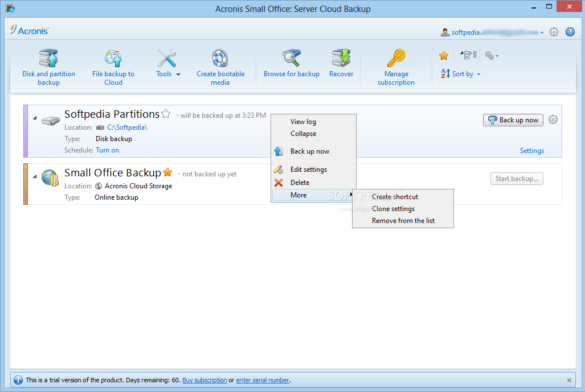Open Disk and partition backup
The width and height of the screenshot is (585, 392).
pyautogui.click(x=48, y=68)
